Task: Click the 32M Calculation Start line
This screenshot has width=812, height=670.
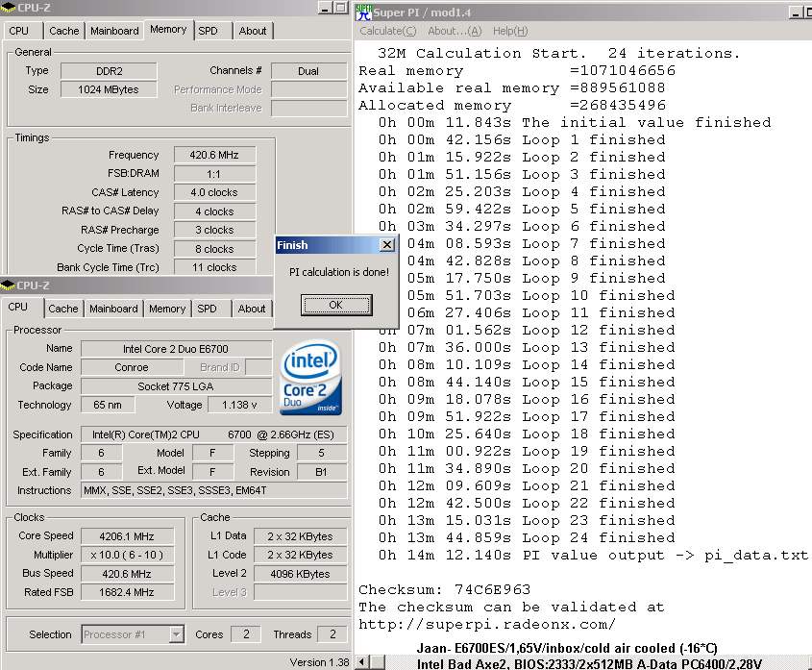Action: pyautogui.click(x=558, y=53)
